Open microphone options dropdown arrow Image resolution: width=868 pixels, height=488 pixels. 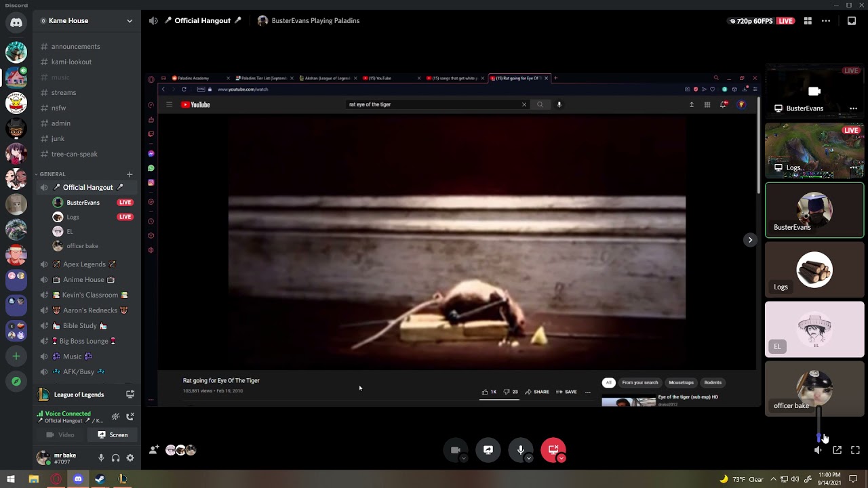pyautogui.click(x=528, y=458)
